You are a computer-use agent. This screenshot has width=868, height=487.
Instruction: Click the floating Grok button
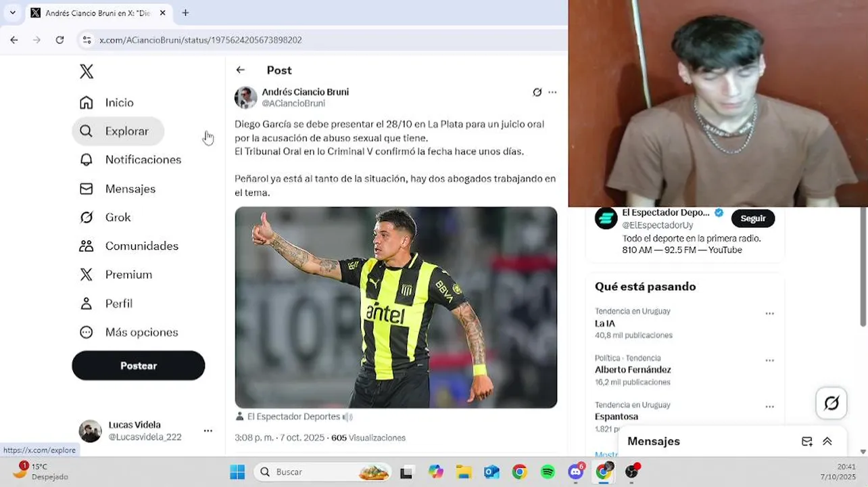[x=831, y=403]
